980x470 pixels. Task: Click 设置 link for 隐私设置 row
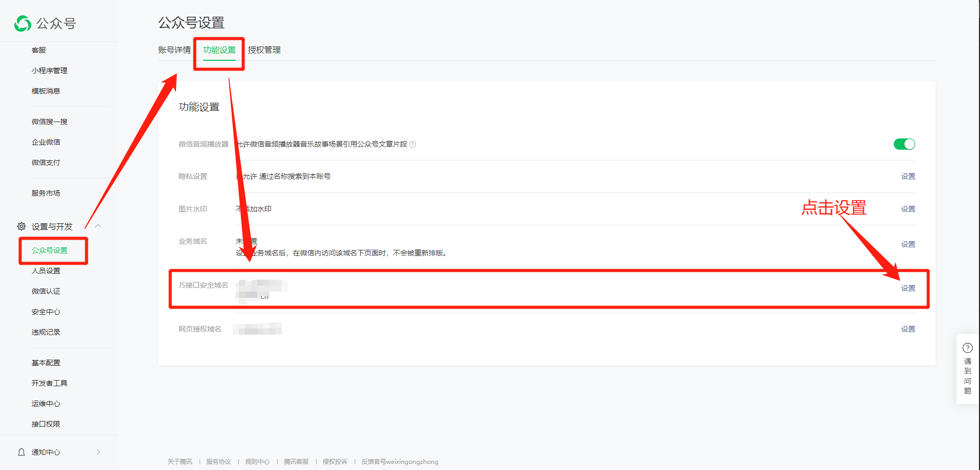coord(908,176)
